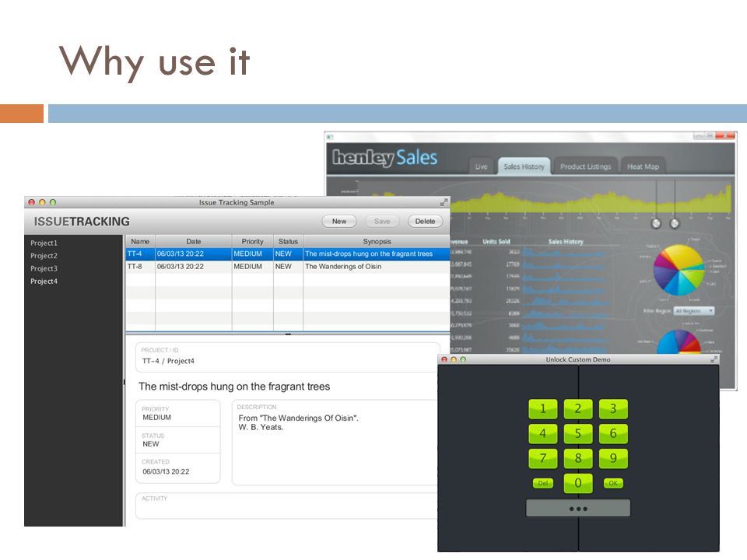Minimize the Issue Tracking Sample window
This screenshot has width=747, height=560.
42,202
